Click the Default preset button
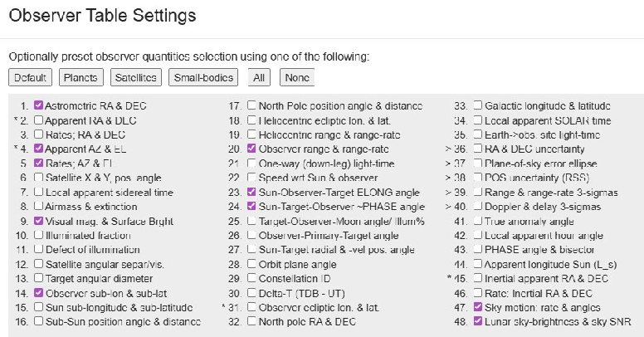 30,77
